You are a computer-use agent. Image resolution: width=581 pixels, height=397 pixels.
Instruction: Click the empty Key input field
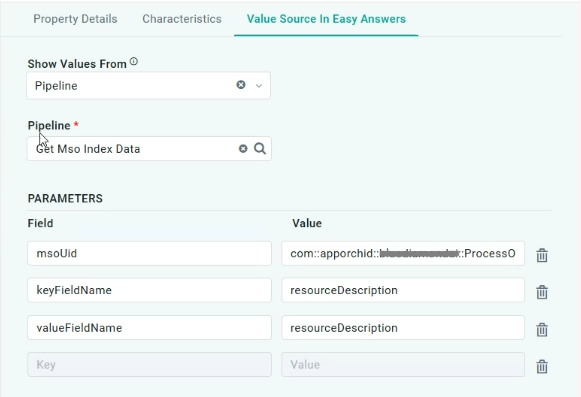pos(149,364)
